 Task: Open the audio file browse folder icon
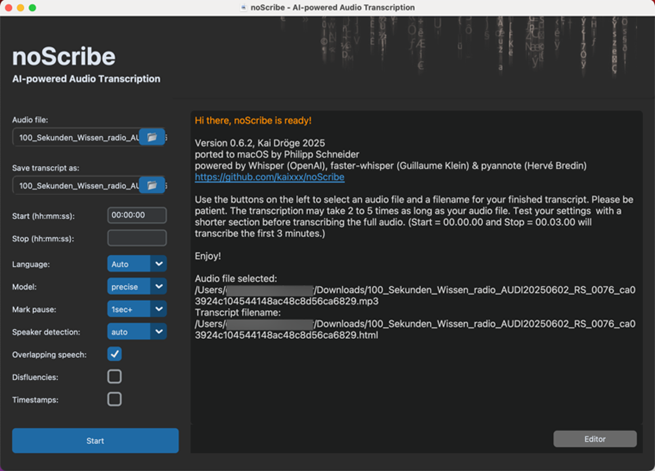152,137
